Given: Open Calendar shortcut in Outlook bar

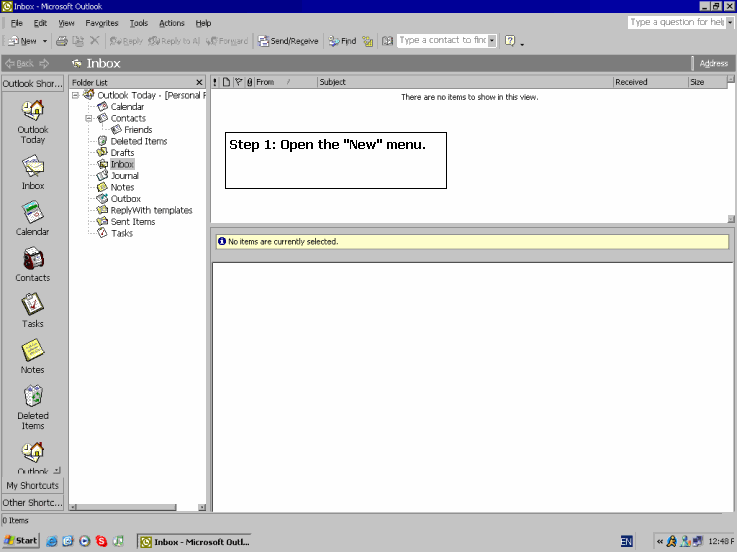Looking at the screenshot, I should (x=32, y=219).
